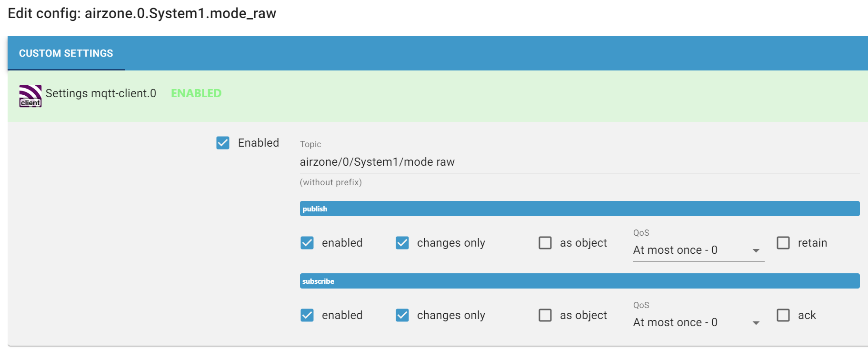This screenshot has height=349, width=868.
Task: Uncheck the main Enabled checkbox
Action: 223,143
